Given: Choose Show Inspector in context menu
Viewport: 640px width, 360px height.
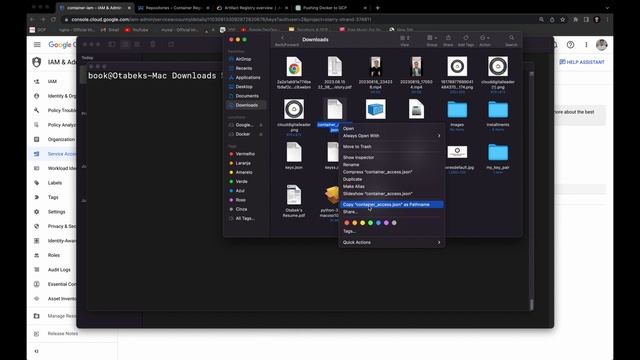Looking at the screenshot, I should [391, 158].
